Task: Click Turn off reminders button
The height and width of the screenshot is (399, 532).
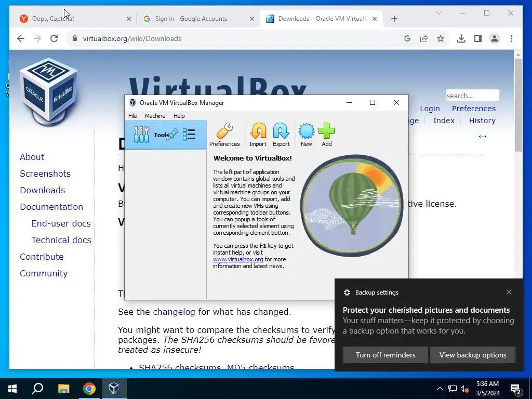Action: coord(385,355)
